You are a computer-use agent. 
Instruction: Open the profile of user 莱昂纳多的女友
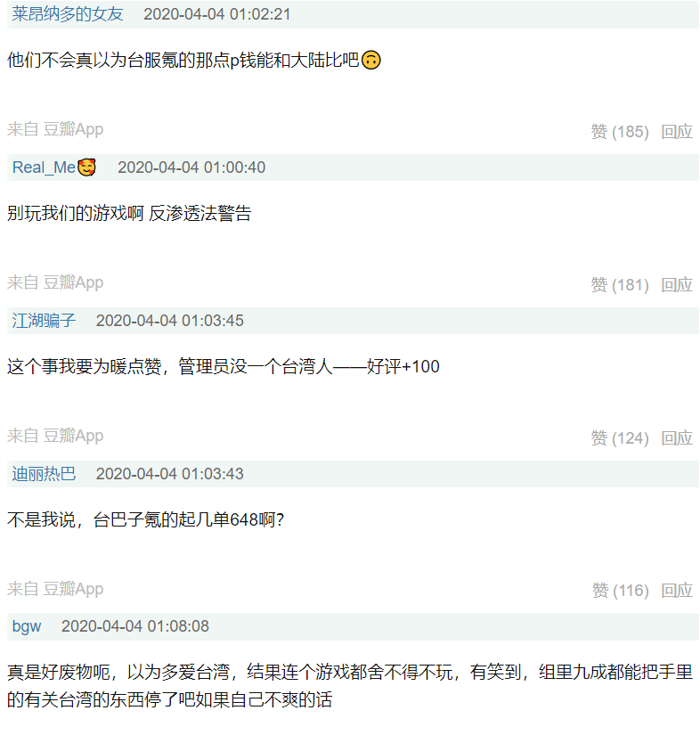[x=68, y=14]
